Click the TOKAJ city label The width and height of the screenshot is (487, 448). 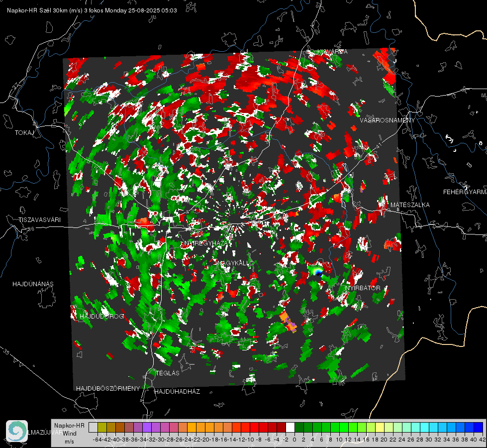tap(24, 133)
